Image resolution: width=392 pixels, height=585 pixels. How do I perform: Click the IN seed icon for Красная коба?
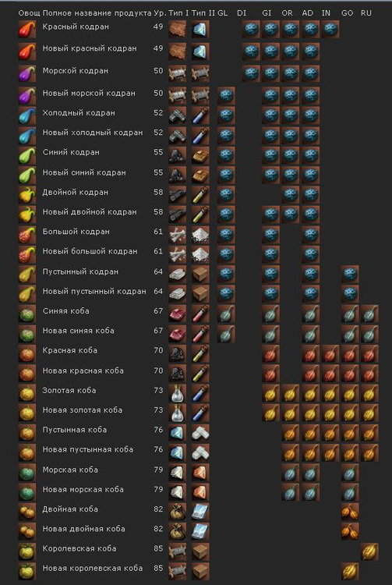tap(330, 353)
